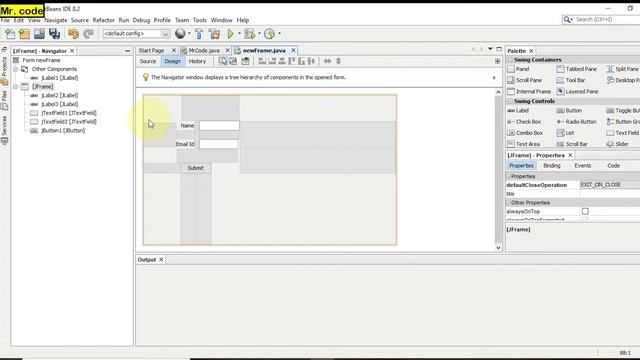
Task: Click the Redo toolbar icon
Action: (x=89, y=34)
